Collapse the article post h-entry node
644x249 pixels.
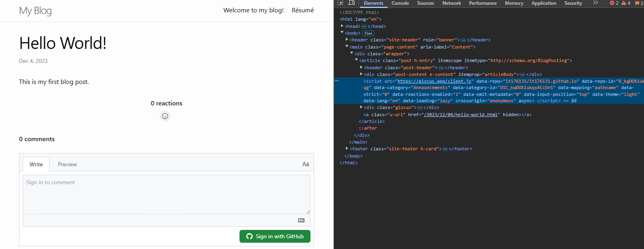356,60
